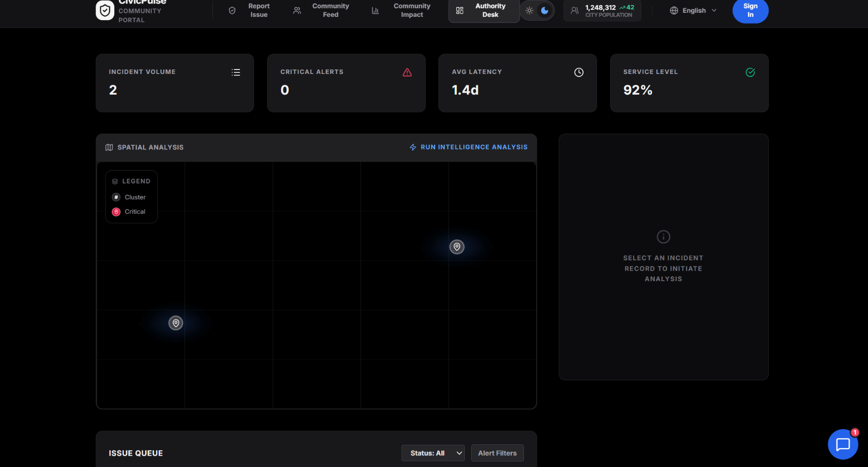Click the Legend layers icon

tap(115, 181)
